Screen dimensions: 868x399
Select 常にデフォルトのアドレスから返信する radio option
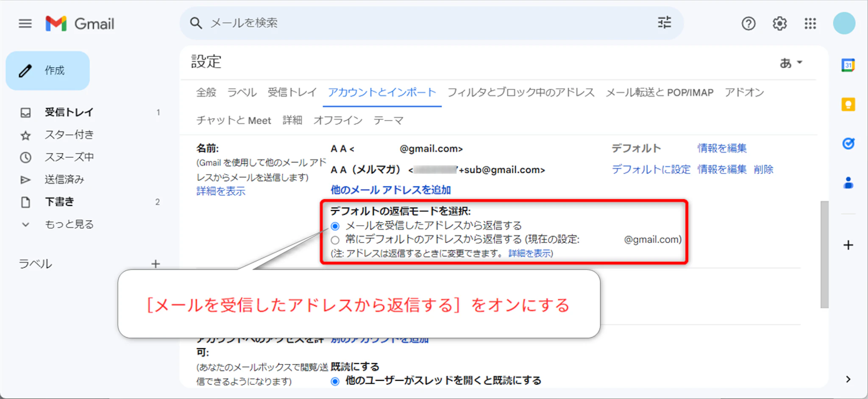335,240
